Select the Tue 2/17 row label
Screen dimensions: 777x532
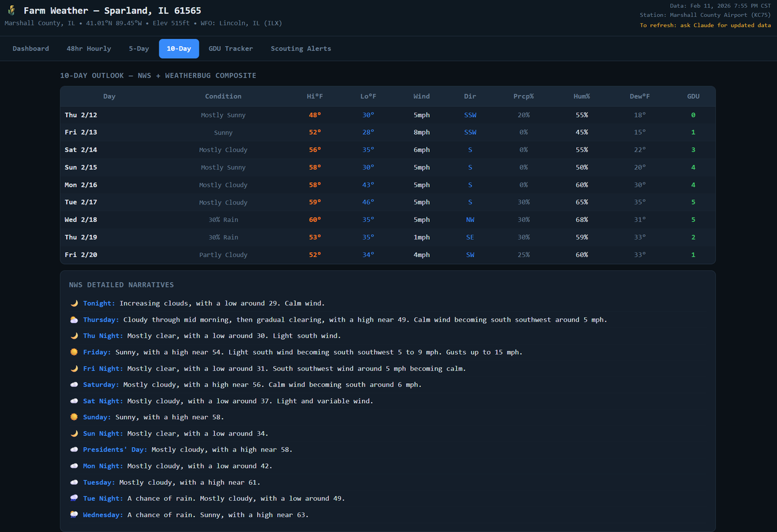81,203
